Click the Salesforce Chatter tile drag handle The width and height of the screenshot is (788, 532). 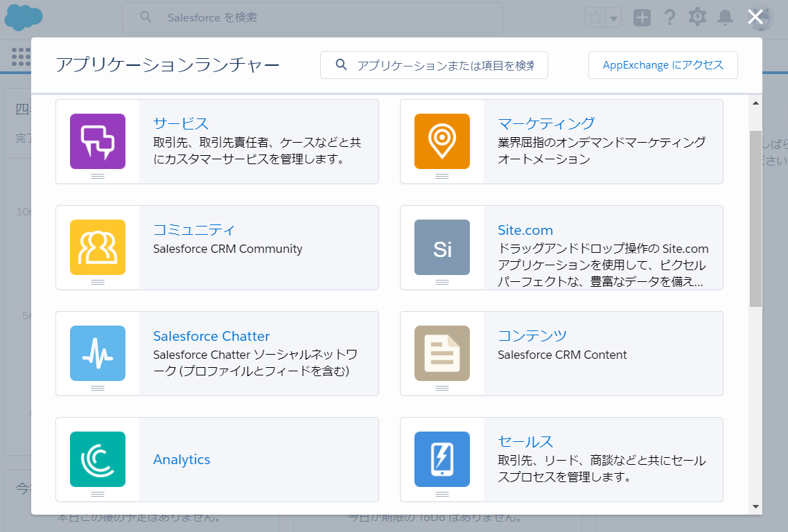pos(98,389)
